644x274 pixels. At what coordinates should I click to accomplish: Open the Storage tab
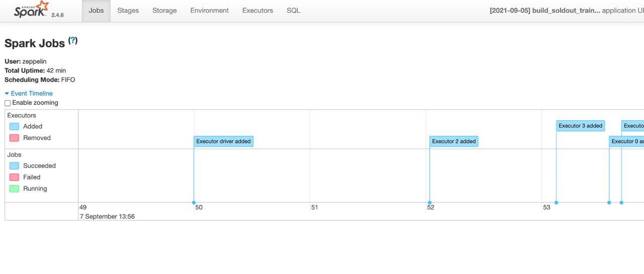point(164,11)
